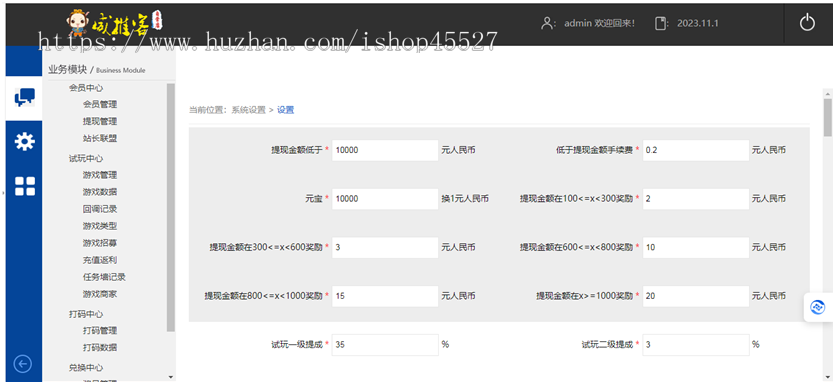The height and width of the screenshot is (384, 835).
Task: Click the admin user profile icon
Action: pyautogui.click(x=547, y=23)
